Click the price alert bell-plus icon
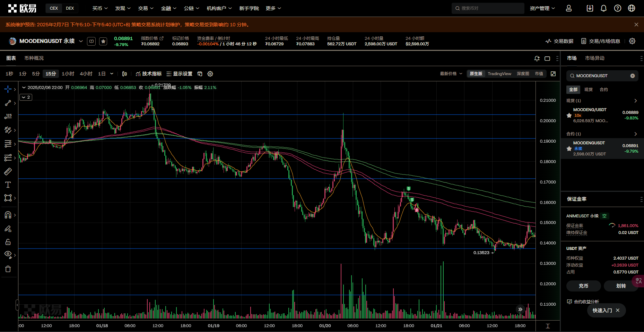Screen dimensions: 644x332 tap(537, 59)
